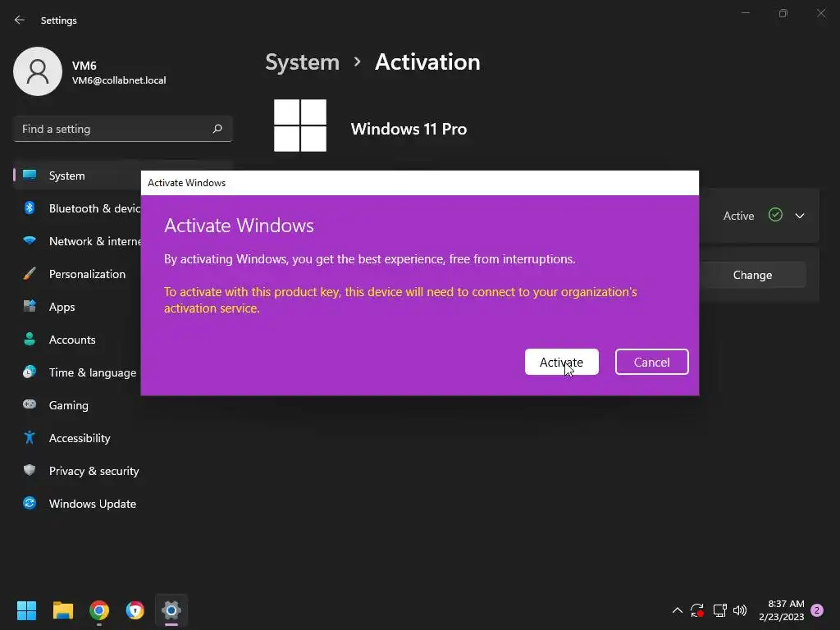Screen dimensions: 840x630
Task: Click the Settings gear on taskbar
Action: (171, 610)
